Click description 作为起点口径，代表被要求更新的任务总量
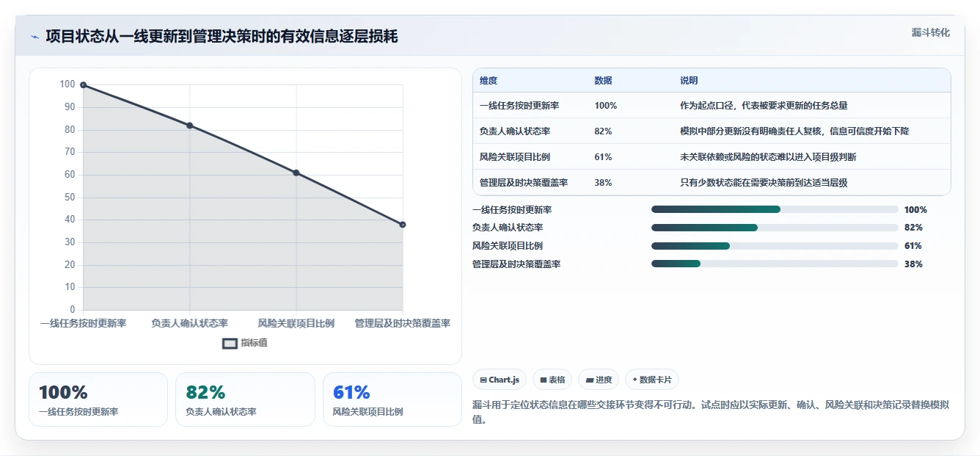The height and width of the screenshot is (456, 980). 764,106
